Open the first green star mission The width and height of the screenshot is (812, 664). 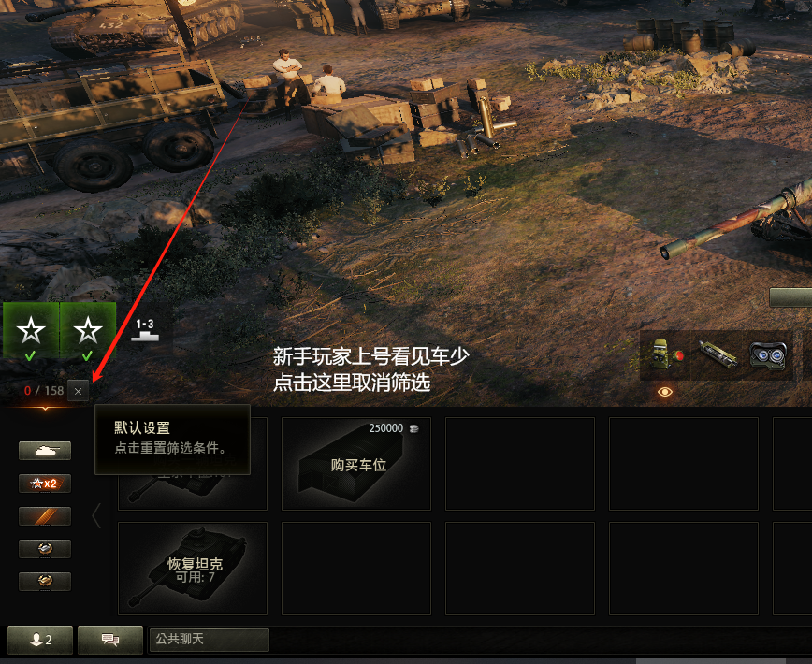click(x=31, y=331)
